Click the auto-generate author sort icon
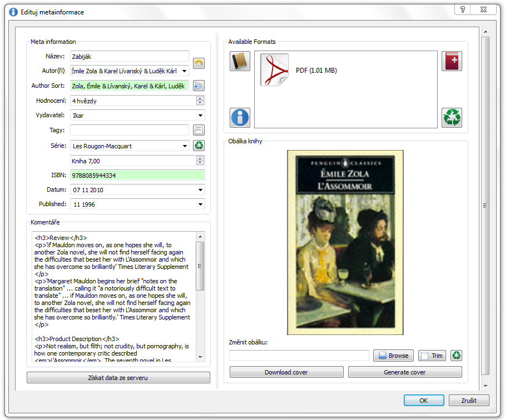Viewport: 505px width, 420px height. point(199,86)
